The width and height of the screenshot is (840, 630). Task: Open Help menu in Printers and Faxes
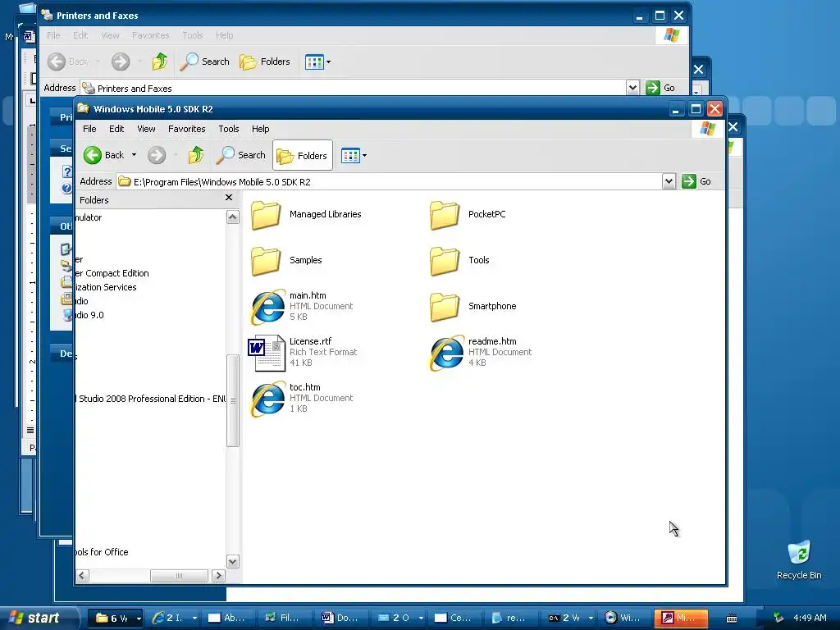[x=225, y=35]
